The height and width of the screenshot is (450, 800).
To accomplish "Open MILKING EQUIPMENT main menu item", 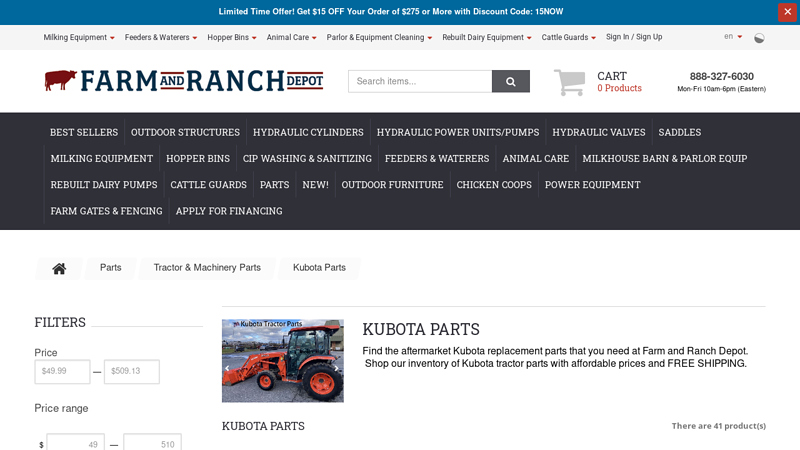I will pyautogui.click(x=102, y=159).
